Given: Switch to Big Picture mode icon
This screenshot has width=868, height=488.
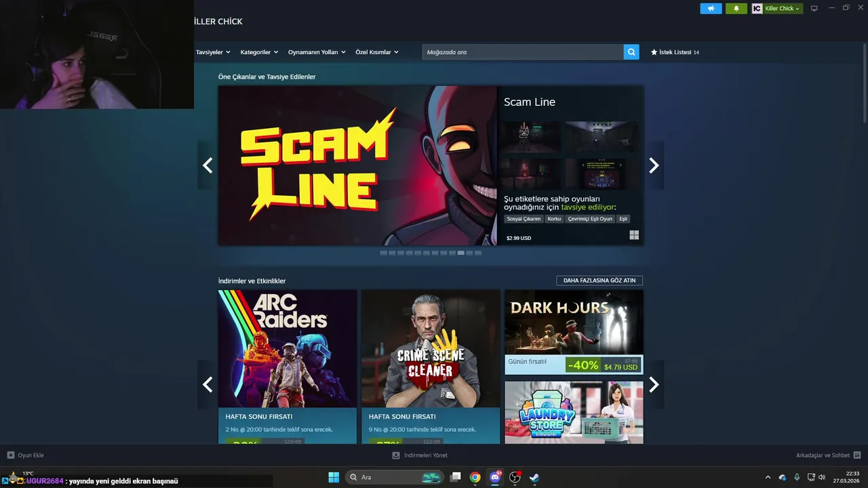Looking at the screenshot, I should coord(814,8).
